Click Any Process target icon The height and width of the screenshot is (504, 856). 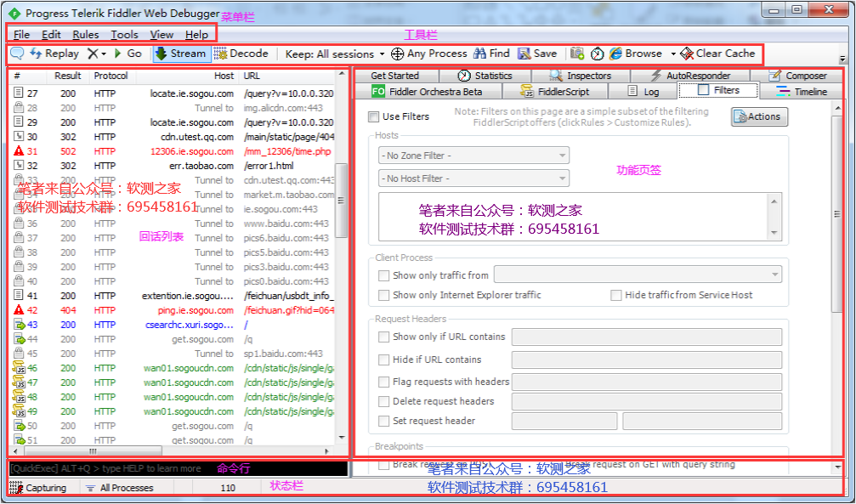pyautogui.click(x=398, y=54)
